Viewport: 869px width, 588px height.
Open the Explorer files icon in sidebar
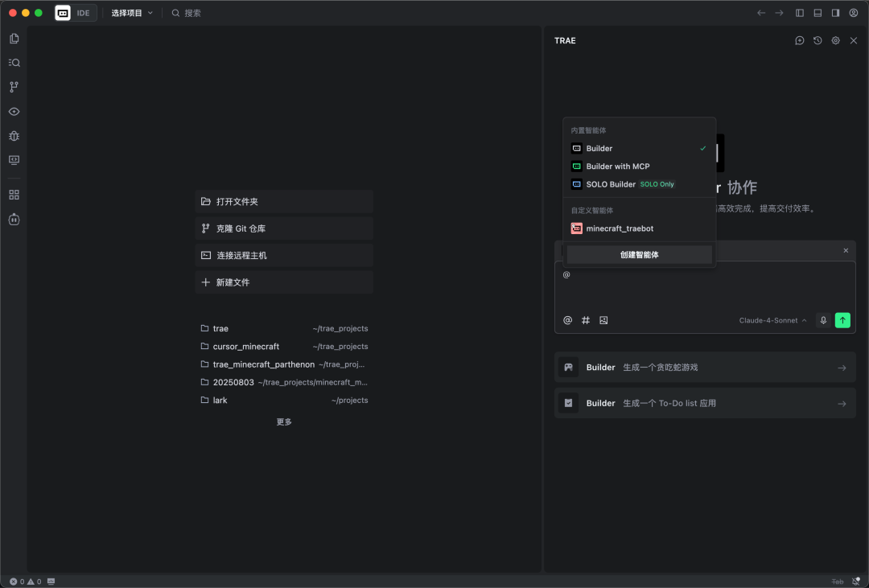[14, 39]
